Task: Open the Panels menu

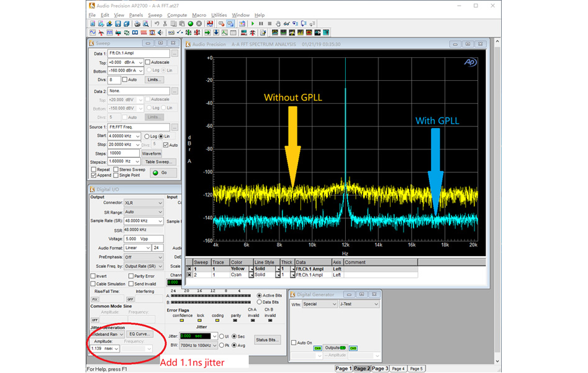Action: [136, 15]
